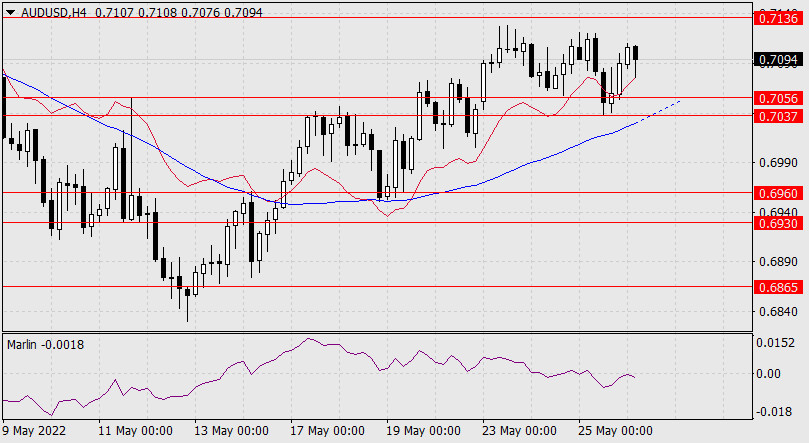Image resolution: width=809 pixels, height=443 pixels.
Task: Click the -0.018 Marlin scale value
Action: (x=773, y=412)
